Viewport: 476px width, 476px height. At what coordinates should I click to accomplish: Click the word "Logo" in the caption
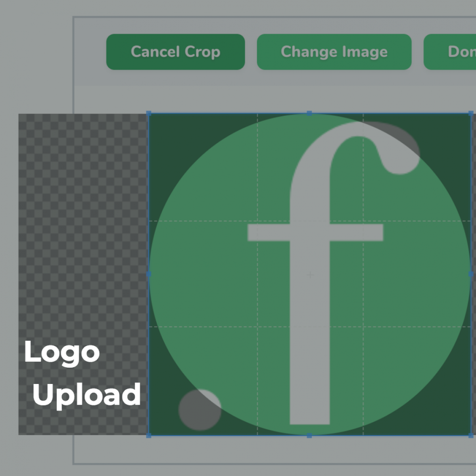(62, 352)
